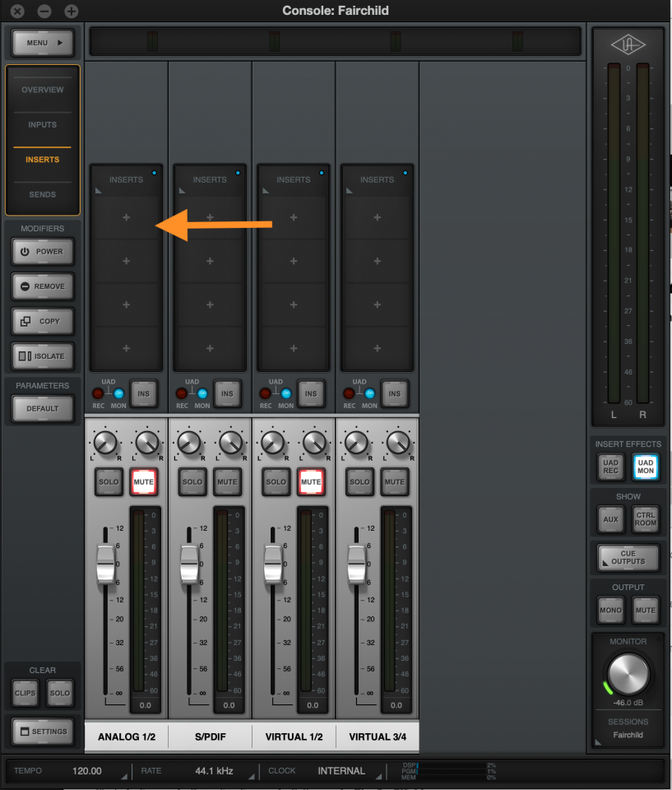Click the ANALOG 1/2 volume fader
The image size is (672, 790).
click(106, 563)
